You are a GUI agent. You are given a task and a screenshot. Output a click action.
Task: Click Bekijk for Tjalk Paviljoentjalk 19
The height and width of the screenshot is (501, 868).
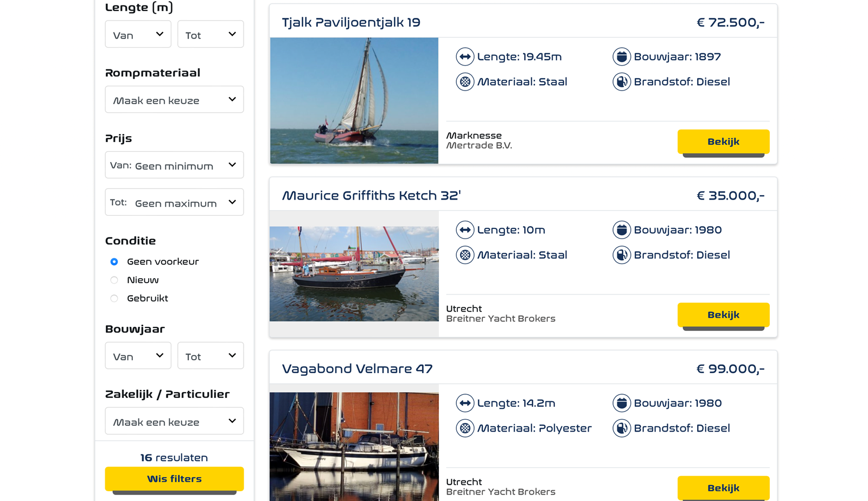coord(723,142)
